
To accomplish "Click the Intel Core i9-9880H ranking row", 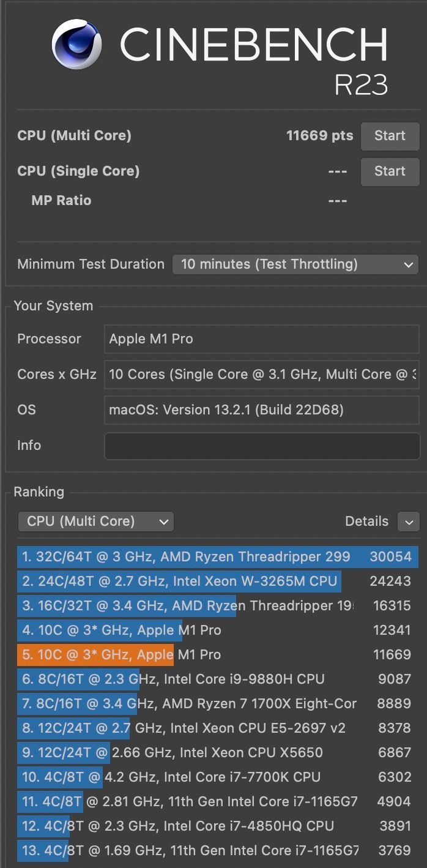I will pos(184,679).
